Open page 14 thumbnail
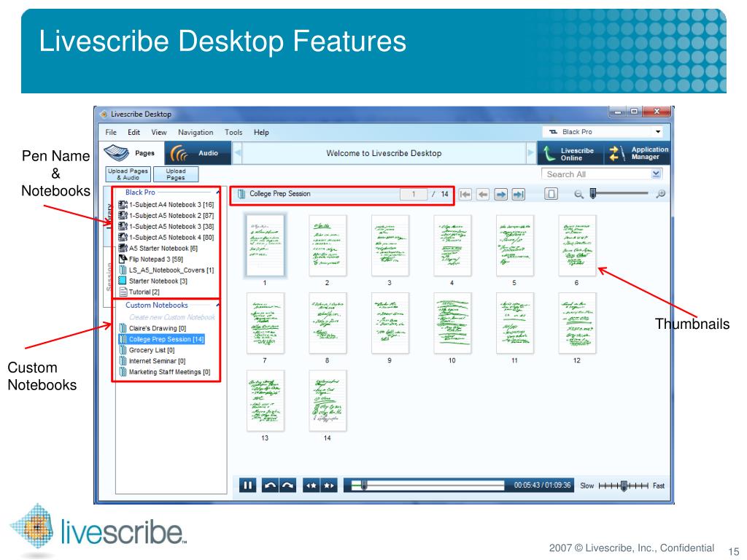 pyautogui.click(x=328, y=401)
